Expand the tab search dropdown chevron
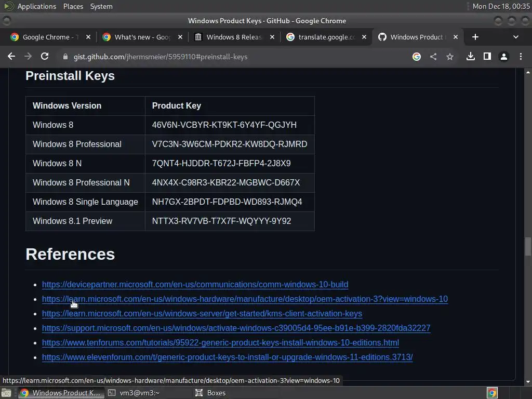 [x=515, y=37]
